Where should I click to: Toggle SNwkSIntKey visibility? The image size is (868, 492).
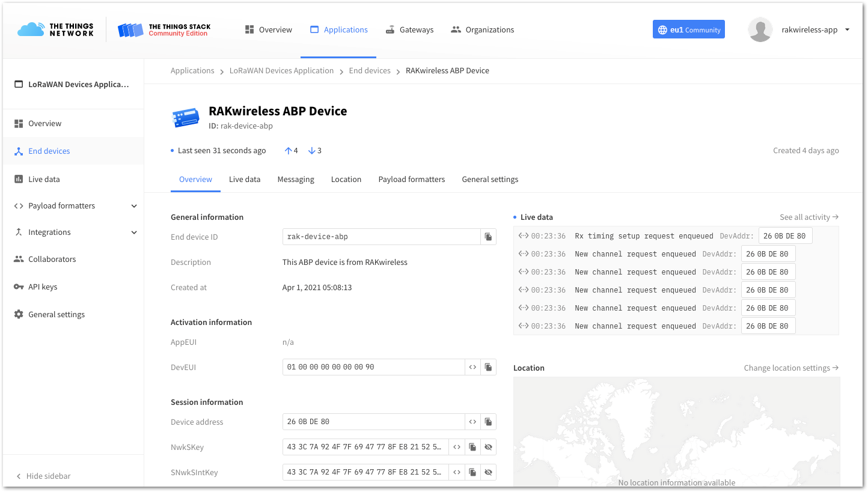[489, 472]
